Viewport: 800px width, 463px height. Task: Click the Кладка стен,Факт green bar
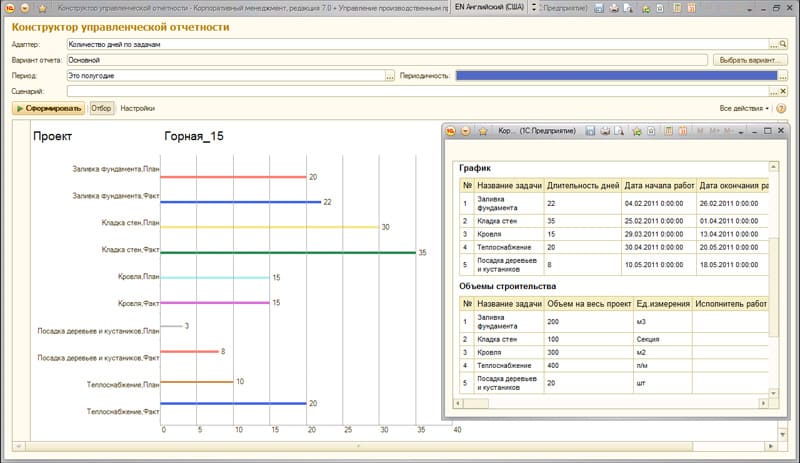tap(288, 252)
